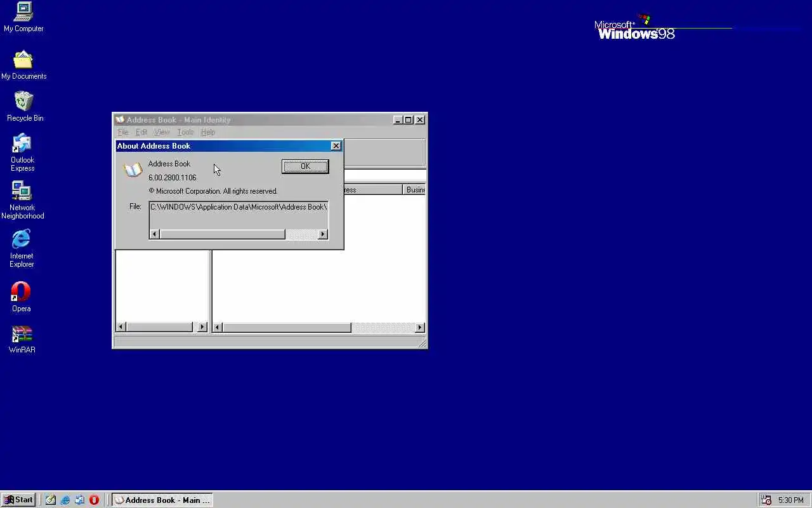Click the Business column header in contact list
812x508 pixels.
(414, 190)
